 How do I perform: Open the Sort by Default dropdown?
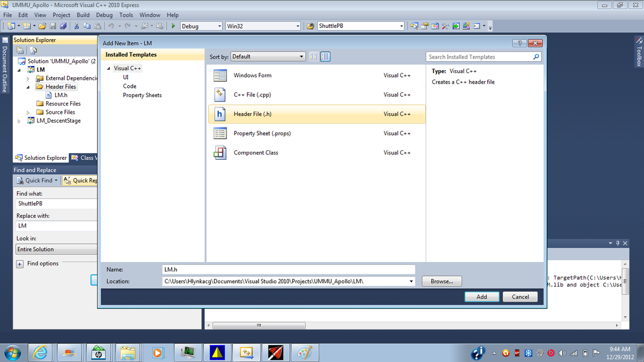coord(268,56)
